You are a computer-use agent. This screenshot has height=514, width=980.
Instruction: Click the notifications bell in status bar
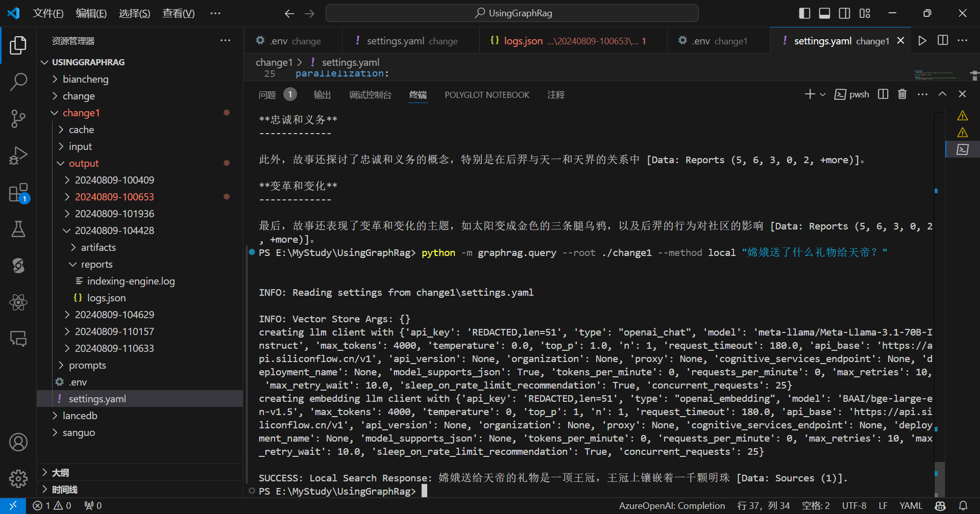click(x=963, y=505)
